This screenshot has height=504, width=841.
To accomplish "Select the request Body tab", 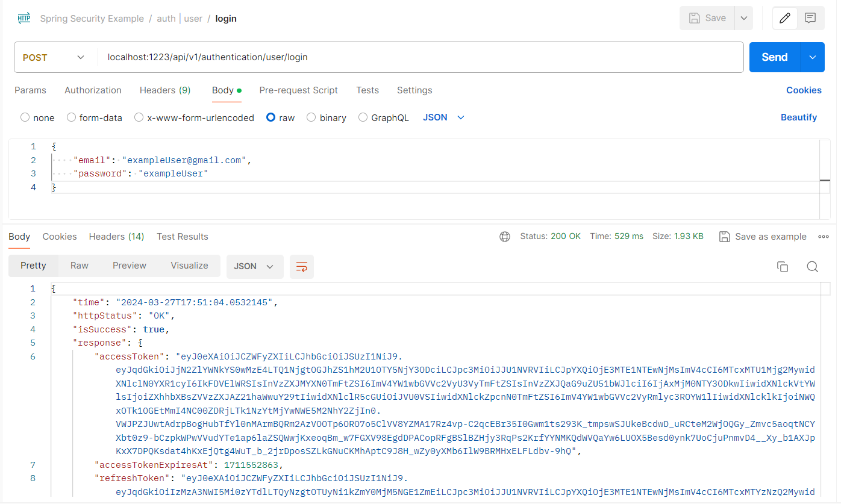I will point(227,90).
